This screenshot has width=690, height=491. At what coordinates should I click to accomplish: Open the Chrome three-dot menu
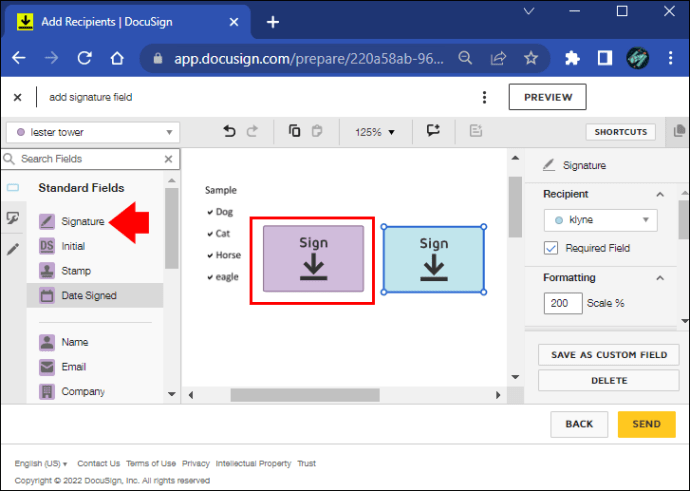coord(670,58)
